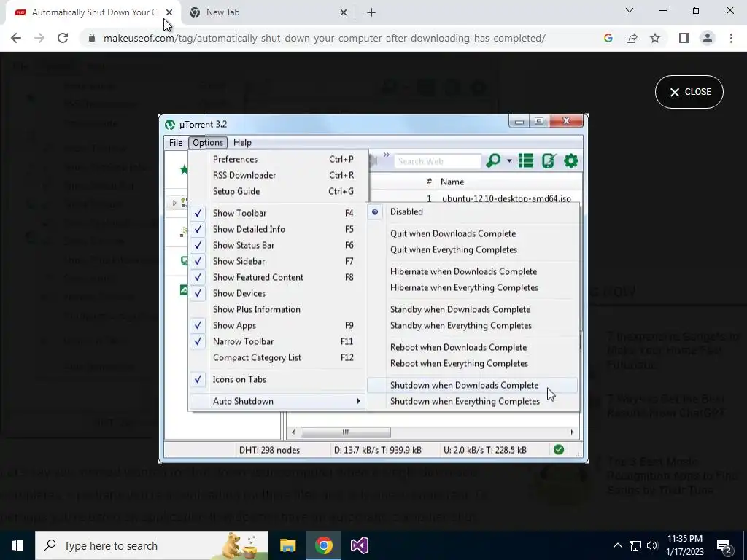
Task: Click the Windows taskbar search box
Action: point(152,545)
